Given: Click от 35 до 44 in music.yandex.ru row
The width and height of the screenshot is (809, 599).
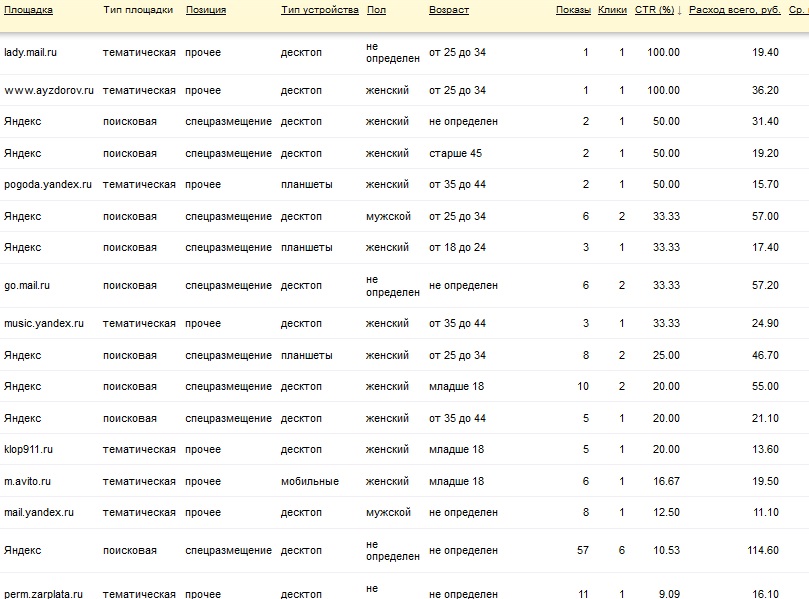Looking at the screenshot, I should click(457, 323).
